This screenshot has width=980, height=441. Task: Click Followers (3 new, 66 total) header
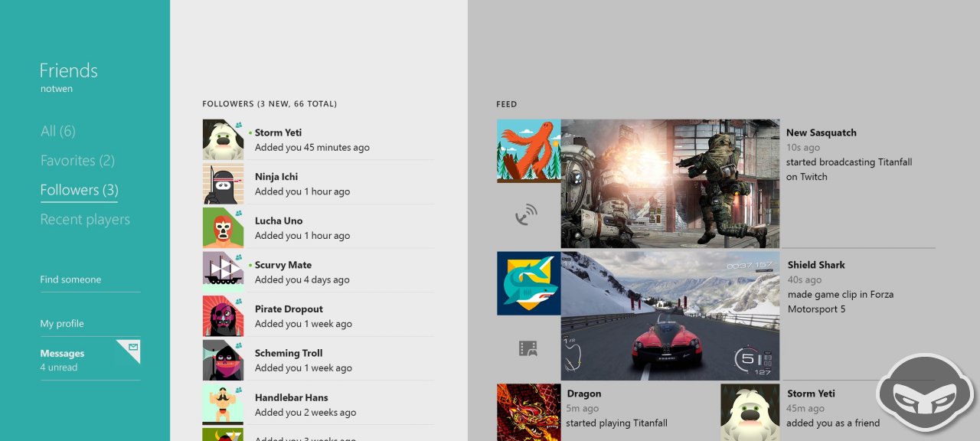[x=269, y=103]
